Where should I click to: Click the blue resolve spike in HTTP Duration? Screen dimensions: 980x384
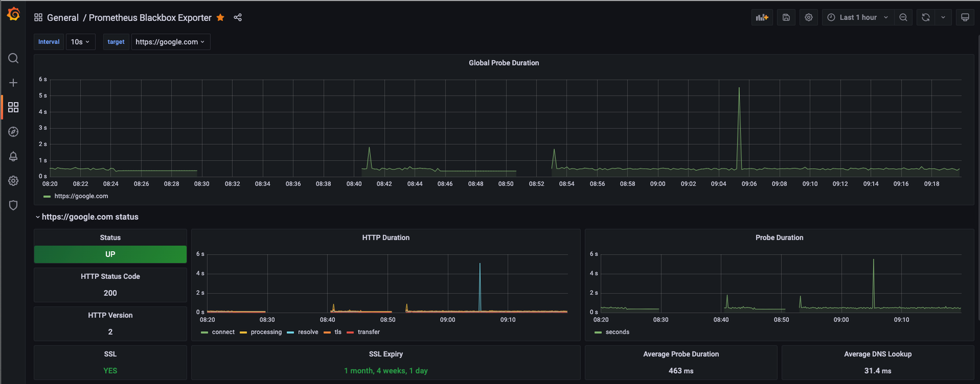pyautogui.click(x=480, y=287)
